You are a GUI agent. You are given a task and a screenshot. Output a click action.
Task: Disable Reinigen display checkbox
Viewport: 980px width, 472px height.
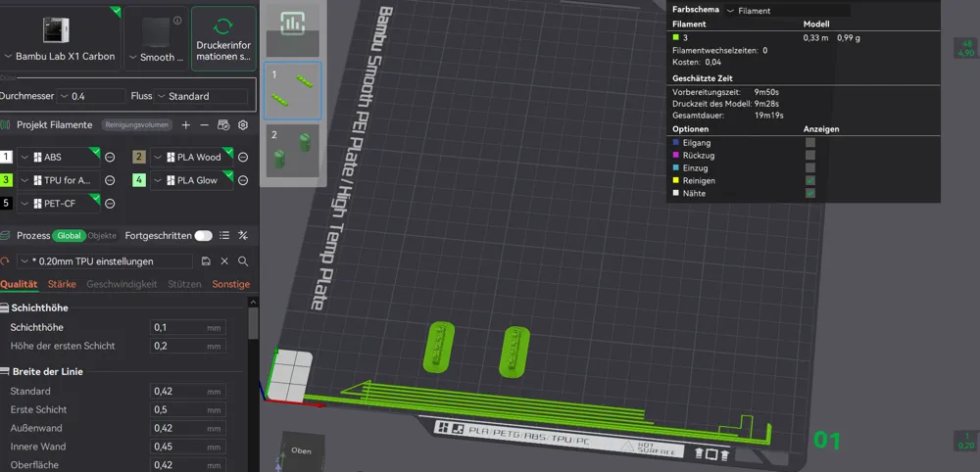click(x=810, y=180)
